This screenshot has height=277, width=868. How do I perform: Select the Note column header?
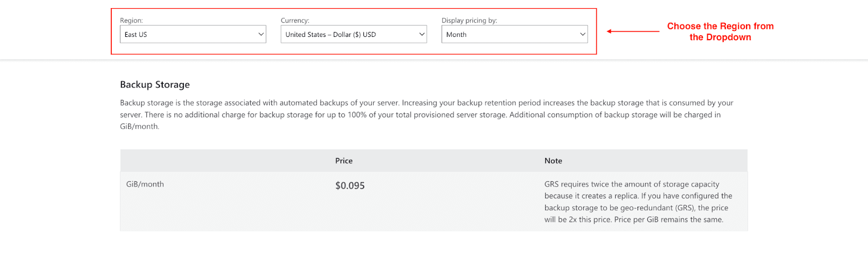(553, 161)
